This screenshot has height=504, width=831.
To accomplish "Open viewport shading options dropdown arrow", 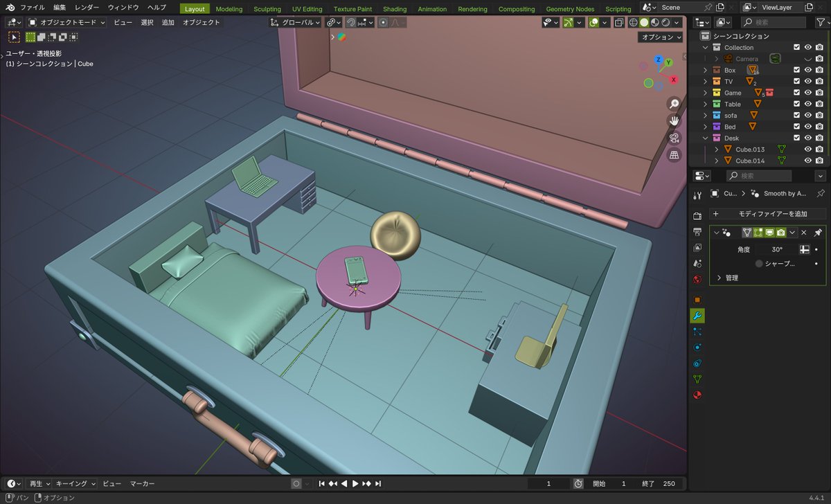I will click(x=678, y=22).
